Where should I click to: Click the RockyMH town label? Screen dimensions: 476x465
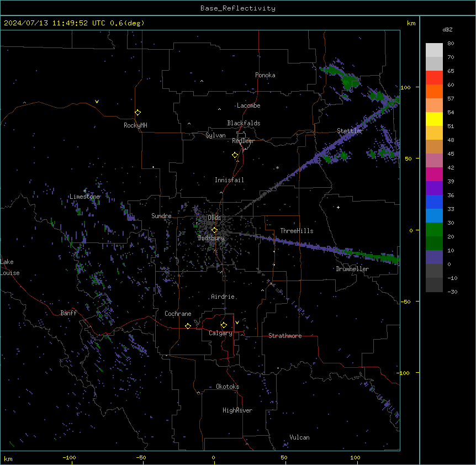135,125
